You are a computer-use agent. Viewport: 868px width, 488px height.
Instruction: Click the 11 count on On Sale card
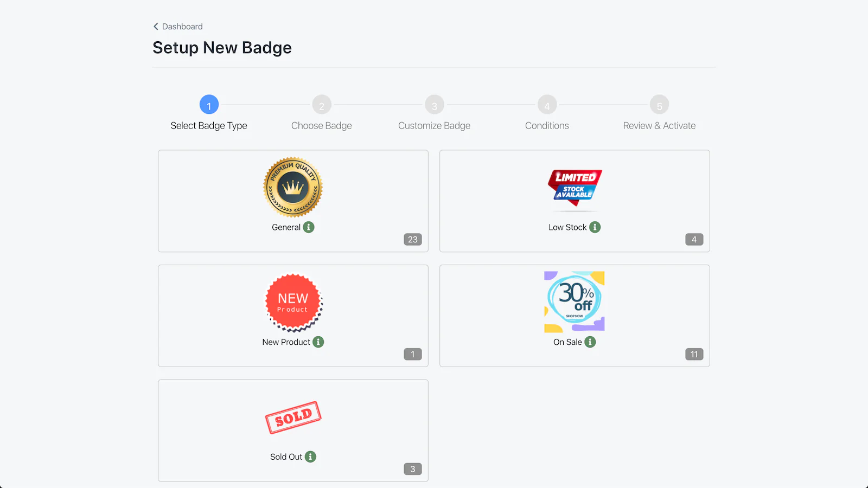694,355
